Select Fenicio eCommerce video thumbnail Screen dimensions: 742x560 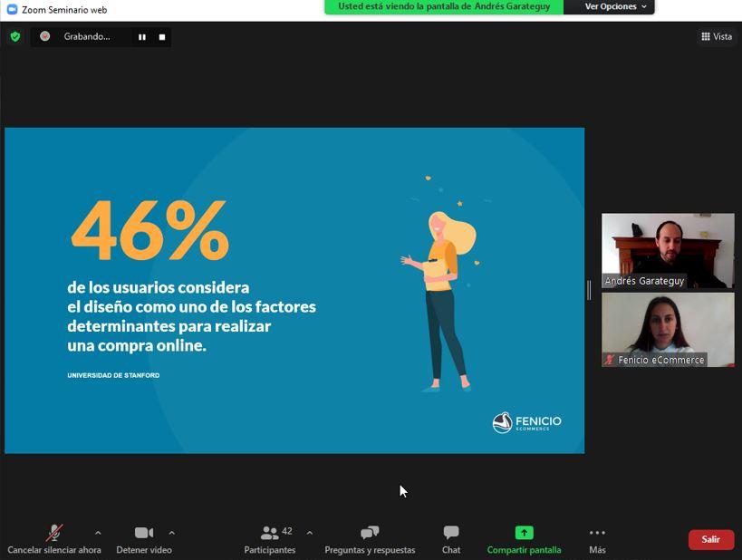pos(668,329)
